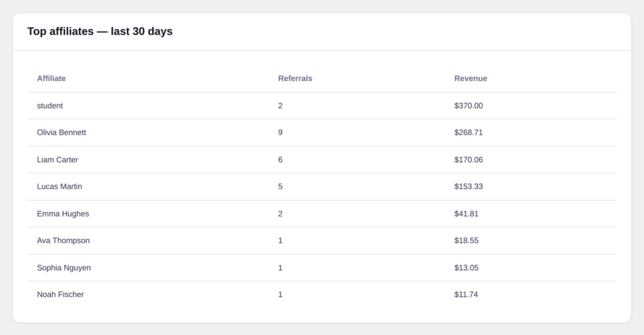The height and width of the screenshot is (335, 644).
Task: Click Noah Fischer's referral count
Action: click(x=280, y=294)
